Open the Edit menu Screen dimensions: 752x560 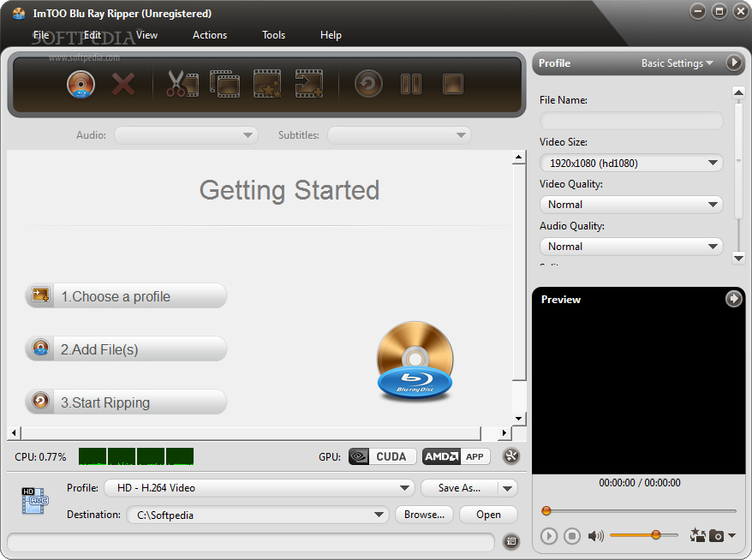(93, 35)
